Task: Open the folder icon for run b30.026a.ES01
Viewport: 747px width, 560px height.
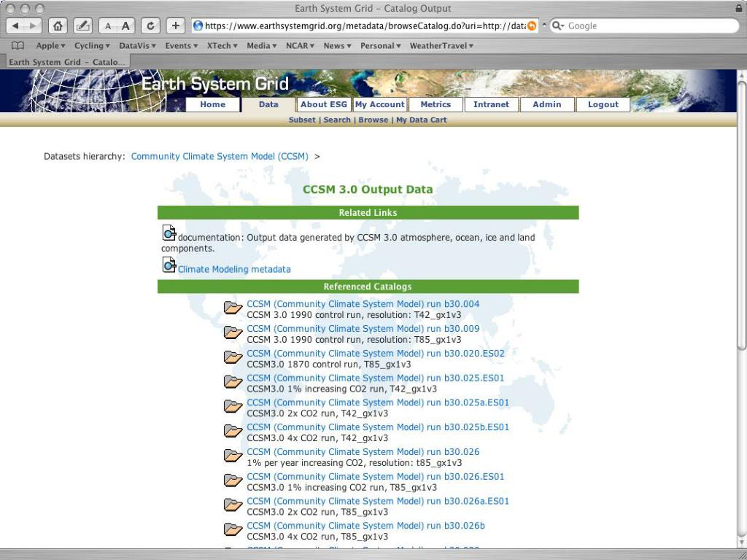Action: click(x=233, y=505)
